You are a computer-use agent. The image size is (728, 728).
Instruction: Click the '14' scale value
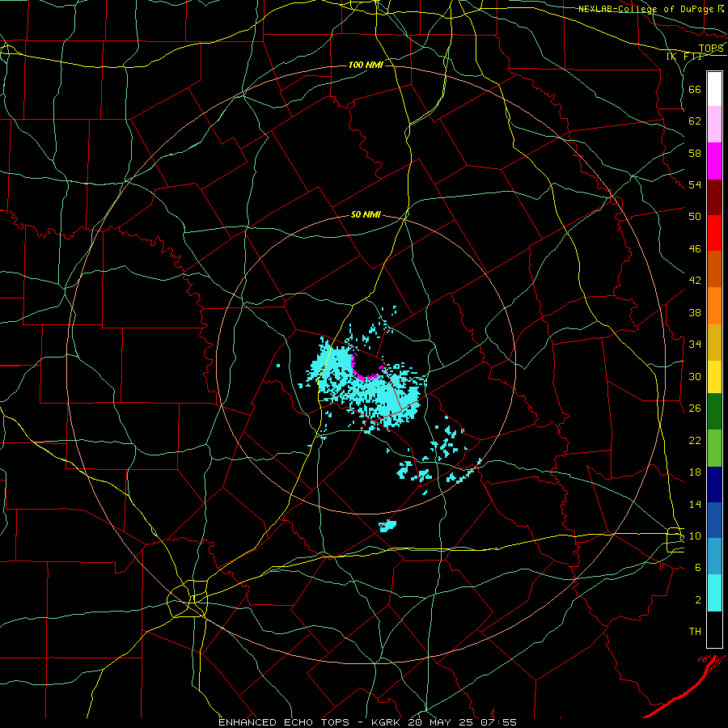tap(695, 504)
